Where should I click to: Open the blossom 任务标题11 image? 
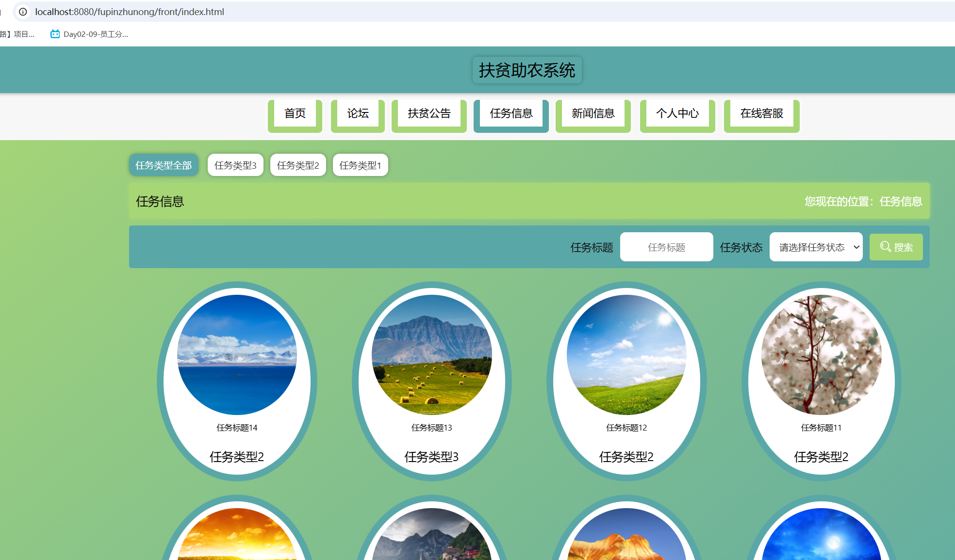[821, 355]
